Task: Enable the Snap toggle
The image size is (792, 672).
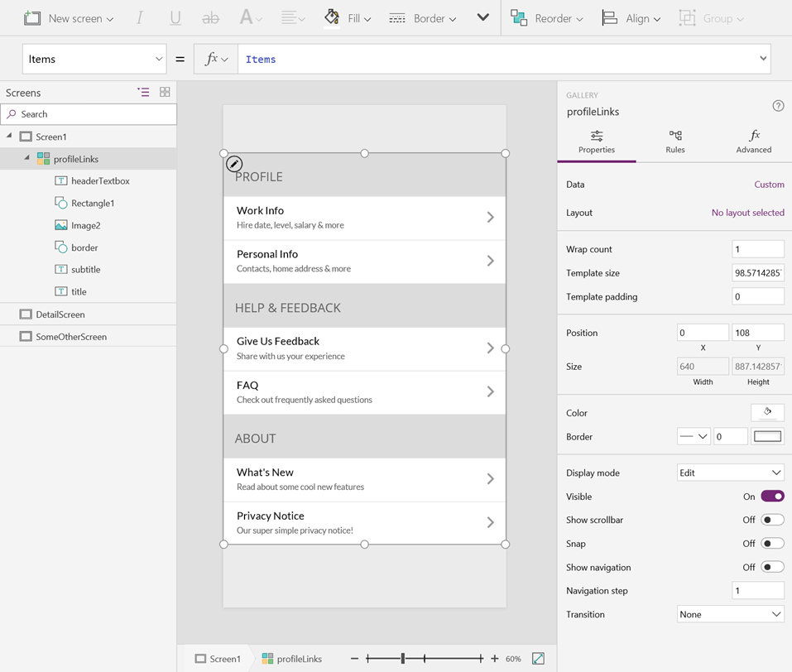Action: [772, 544]
